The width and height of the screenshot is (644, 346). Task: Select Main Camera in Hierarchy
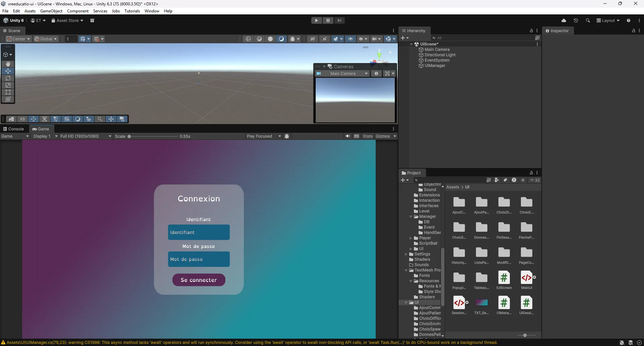[x=437, y=50]
